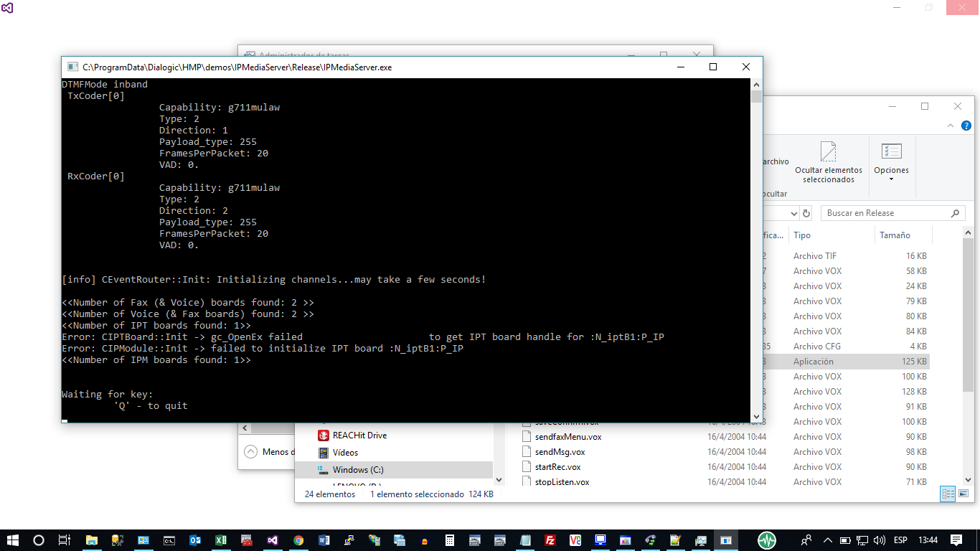
Task: Select the Archivo CFG type cell
Action: (815, 347)
